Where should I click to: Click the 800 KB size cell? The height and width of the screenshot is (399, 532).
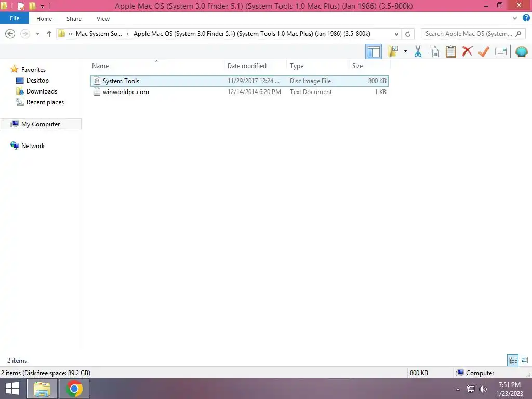point(377,81)
